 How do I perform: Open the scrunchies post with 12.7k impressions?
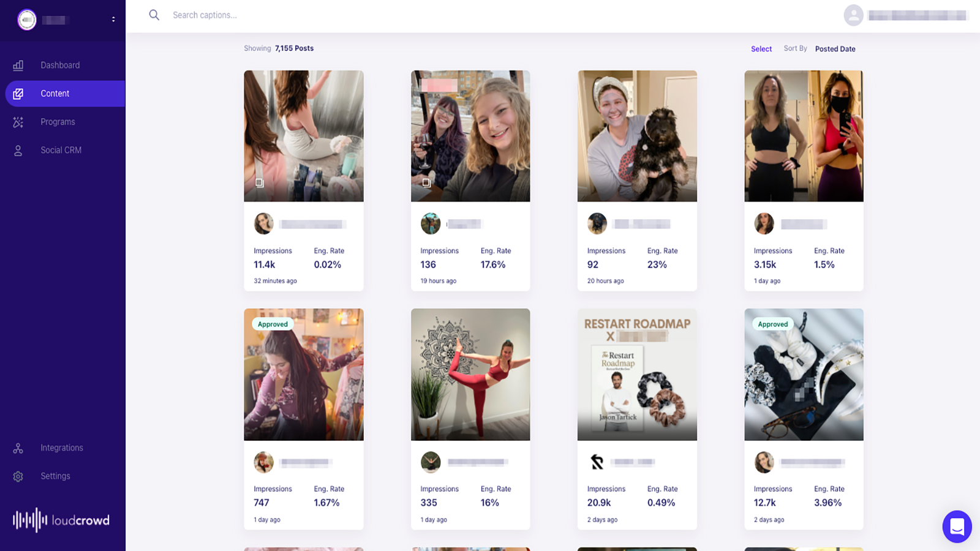804,375
